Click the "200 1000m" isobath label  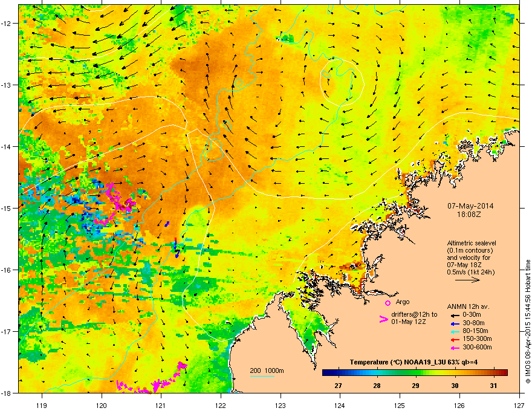pos(267,371)
